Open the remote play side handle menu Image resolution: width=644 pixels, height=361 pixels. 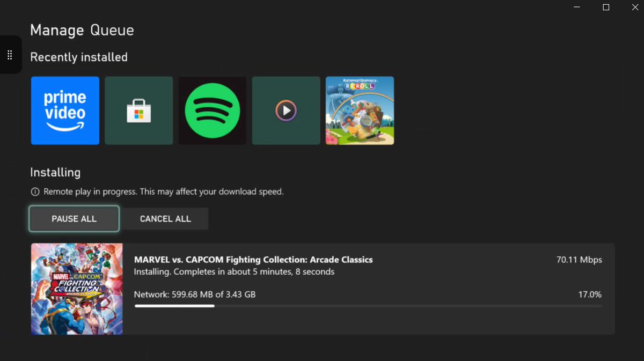10,55
